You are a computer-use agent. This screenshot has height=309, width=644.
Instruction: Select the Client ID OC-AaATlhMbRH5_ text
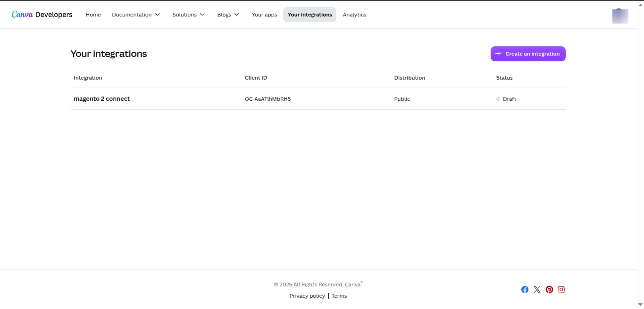[x=269, y=99]
